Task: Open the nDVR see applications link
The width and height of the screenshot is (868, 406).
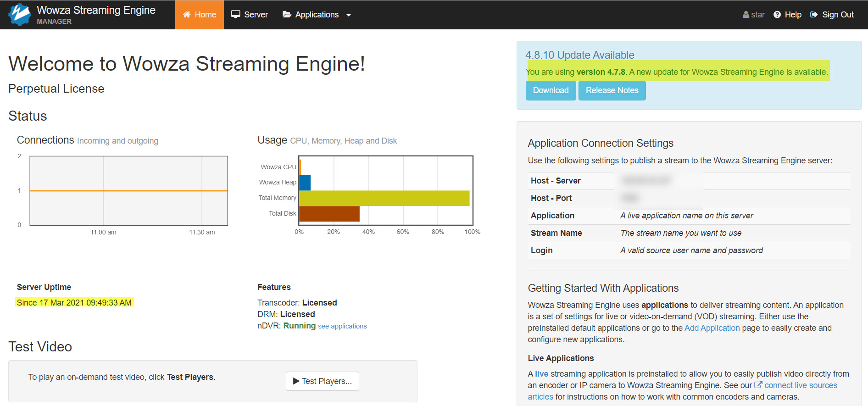Action: click(x=342, y=326)
